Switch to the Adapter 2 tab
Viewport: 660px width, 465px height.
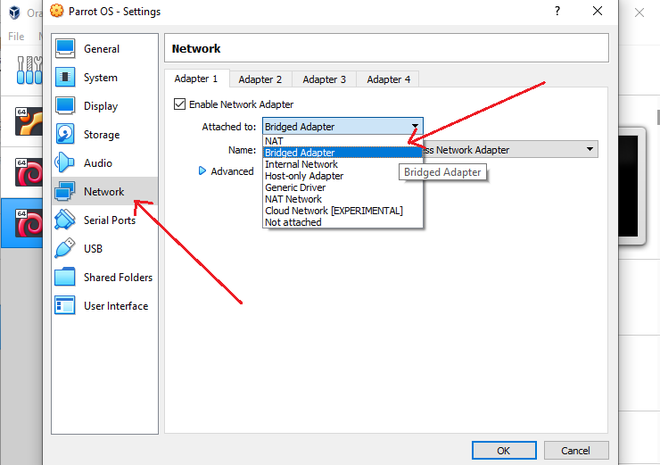point(260,79)
